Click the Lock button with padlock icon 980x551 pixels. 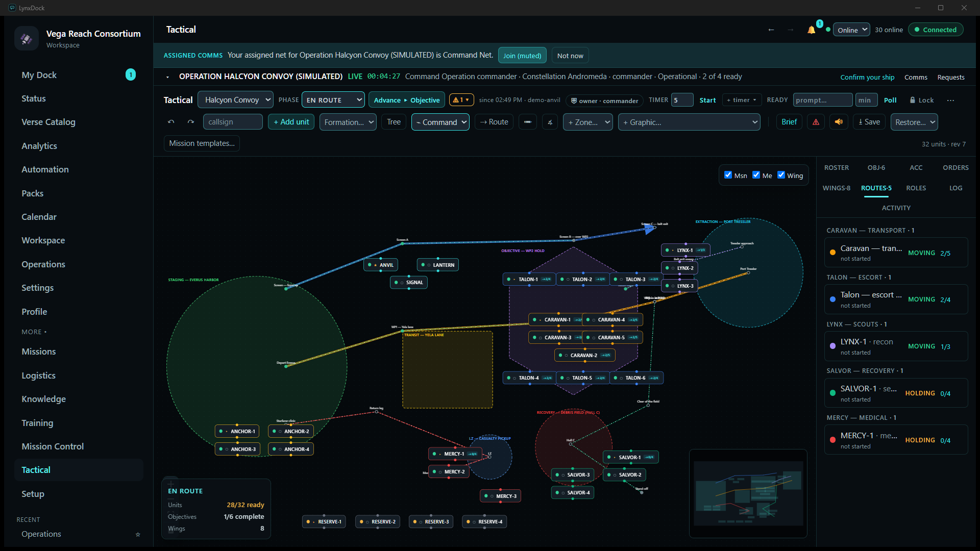tap(921, 100)
